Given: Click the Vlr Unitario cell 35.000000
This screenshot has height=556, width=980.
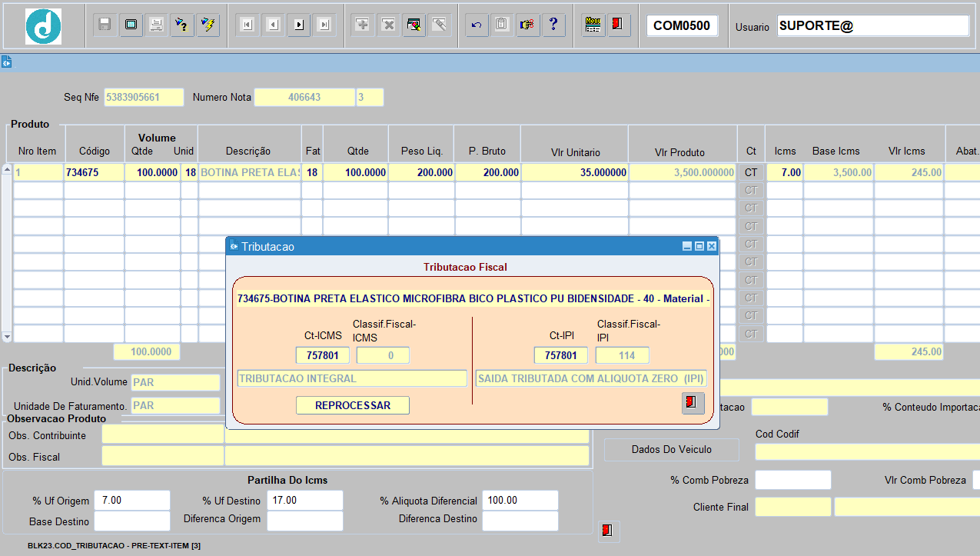Looking at the screenshot, I should 574,172.
